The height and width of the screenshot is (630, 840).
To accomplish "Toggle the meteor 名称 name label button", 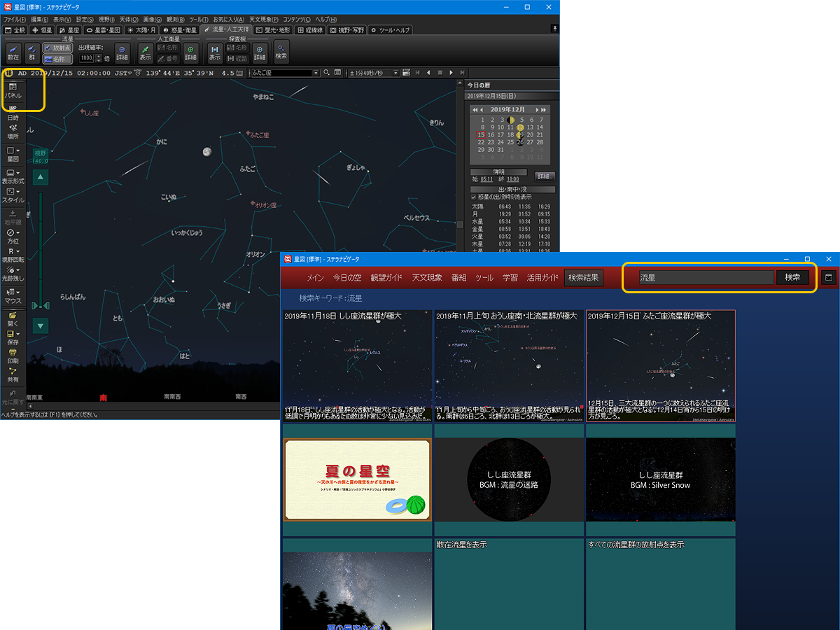I will click(57, 59).
